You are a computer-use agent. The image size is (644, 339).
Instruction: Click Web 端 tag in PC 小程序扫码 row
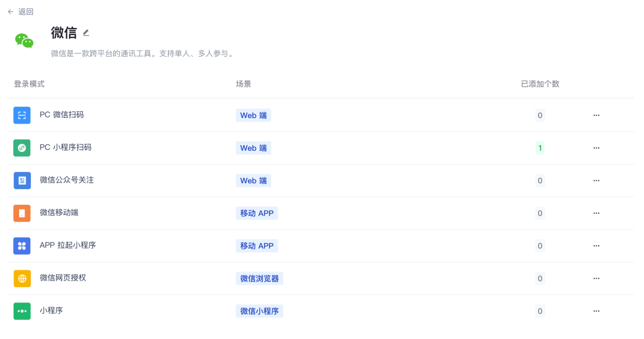(x=253, y=148)
